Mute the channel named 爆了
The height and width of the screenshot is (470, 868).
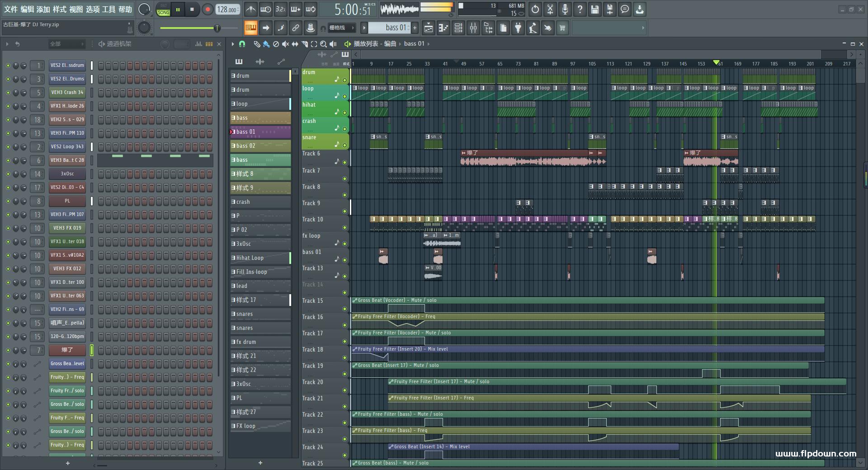pyautogui.click(x=8, y=350)
